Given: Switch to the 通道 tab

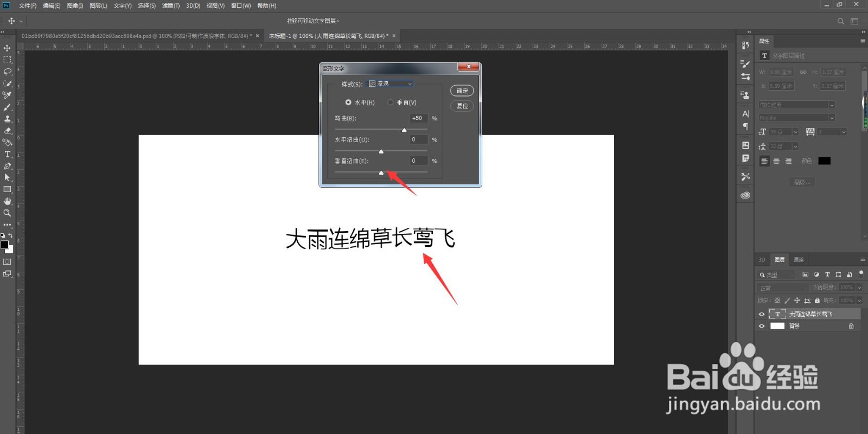Looking at the screenshot, I should pos(799,260).
